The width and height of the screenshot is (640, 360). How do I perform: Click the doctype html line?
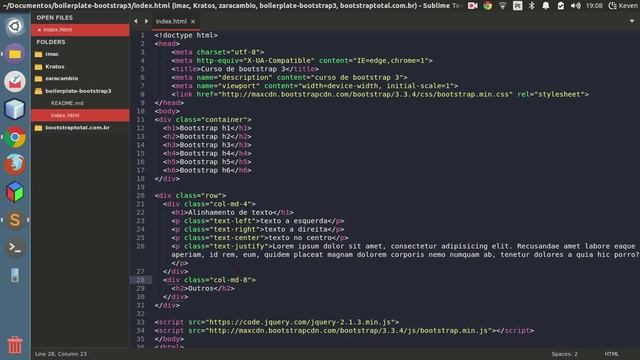tap(186, 35)
